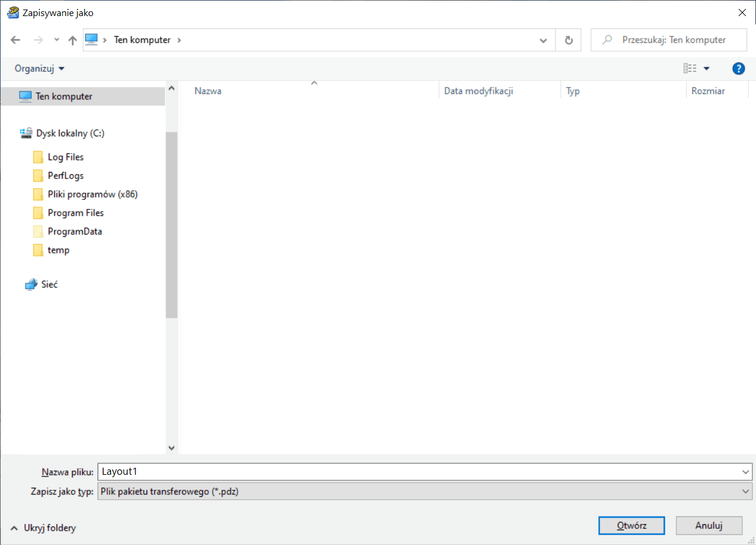Screen dimensions: 756x545
Task: Open the Help question mark icon
Action: tap(738, 68)
